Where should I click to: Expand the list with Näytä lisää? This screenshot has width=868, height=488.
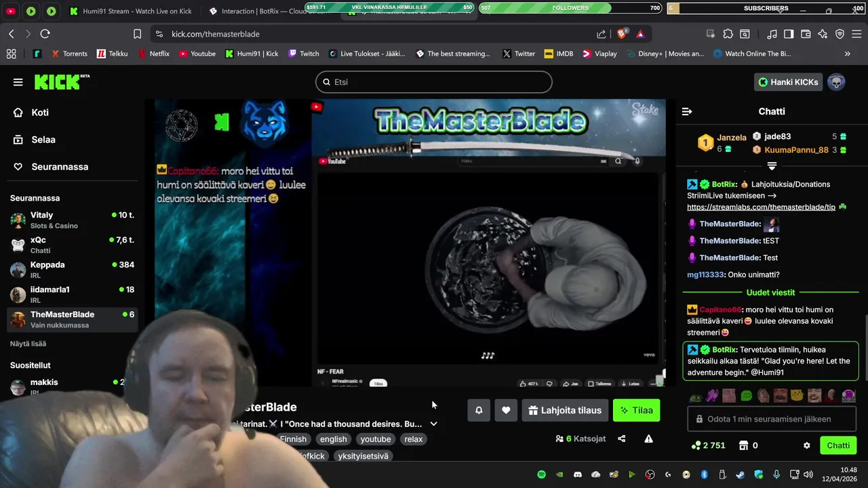coord(28,344)
